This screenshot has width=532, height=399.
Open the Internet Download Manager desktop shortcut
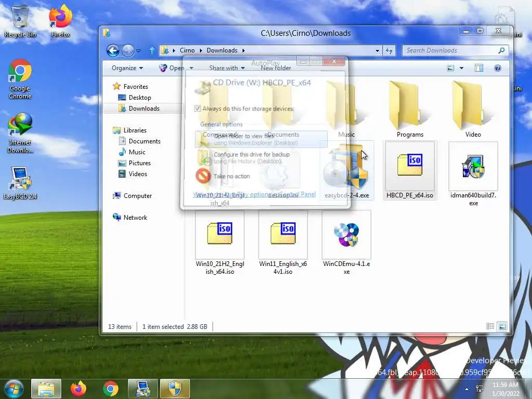[20, 133]
